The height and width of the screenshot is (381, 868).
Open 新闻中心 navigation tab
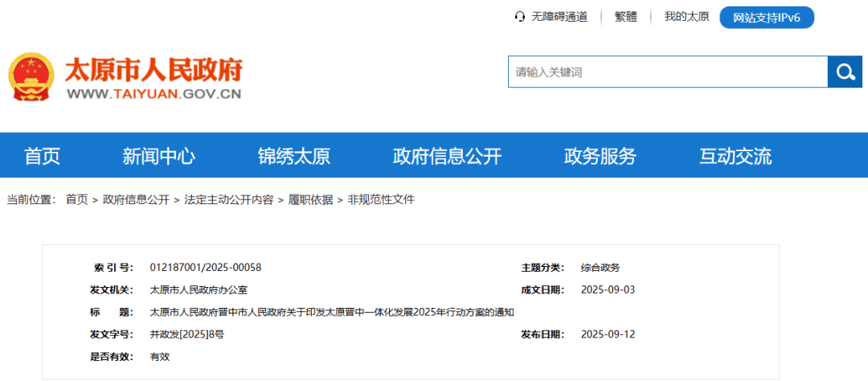coord(158,155)
